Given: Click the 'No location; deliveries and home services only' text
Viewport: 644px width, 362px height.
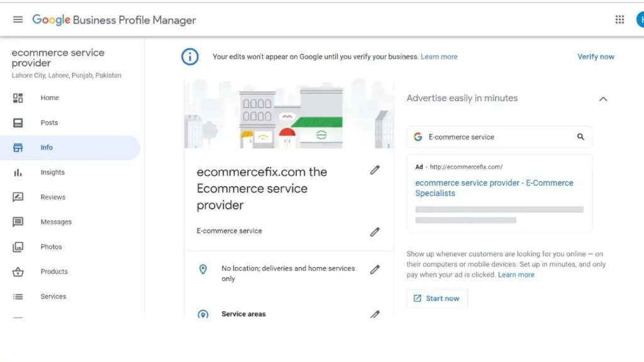Looking at the screenshot, I should click(x=288, y=273).
